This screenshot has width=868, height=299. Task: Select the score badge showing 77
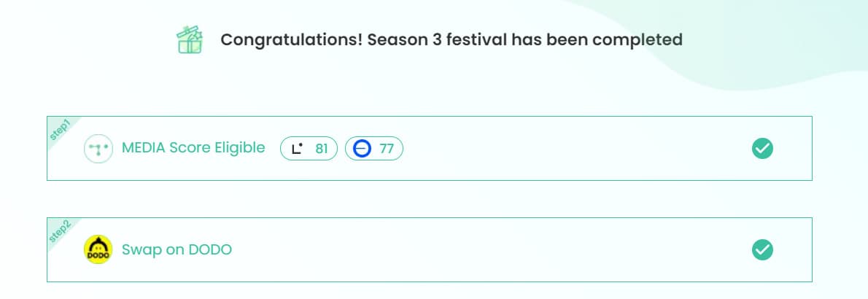click(x=374, y=148)
